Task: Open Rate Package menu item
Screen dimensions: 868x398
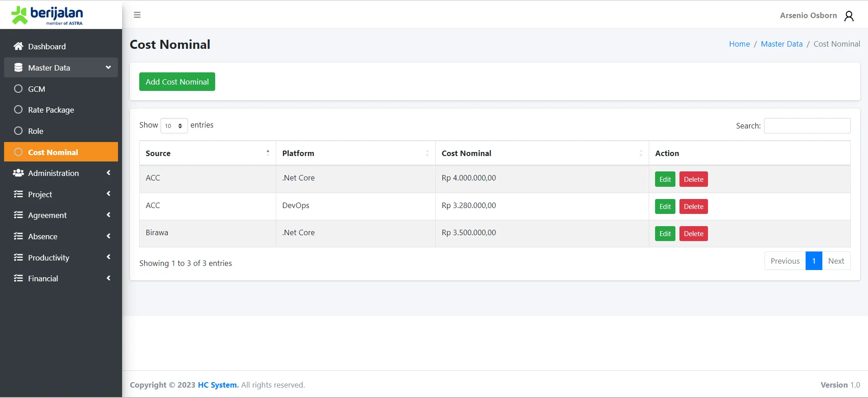Action: tap(51, 110)
